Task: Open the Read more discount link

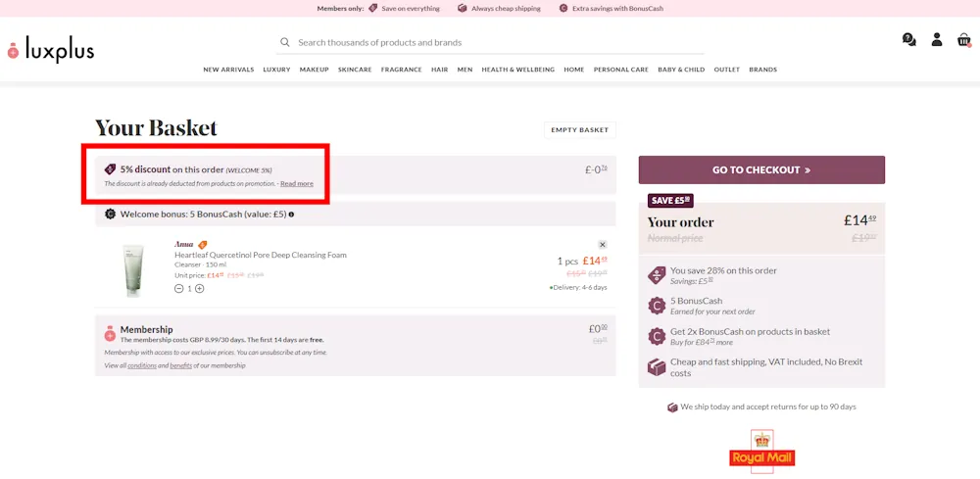Action: tap(297, 183)
